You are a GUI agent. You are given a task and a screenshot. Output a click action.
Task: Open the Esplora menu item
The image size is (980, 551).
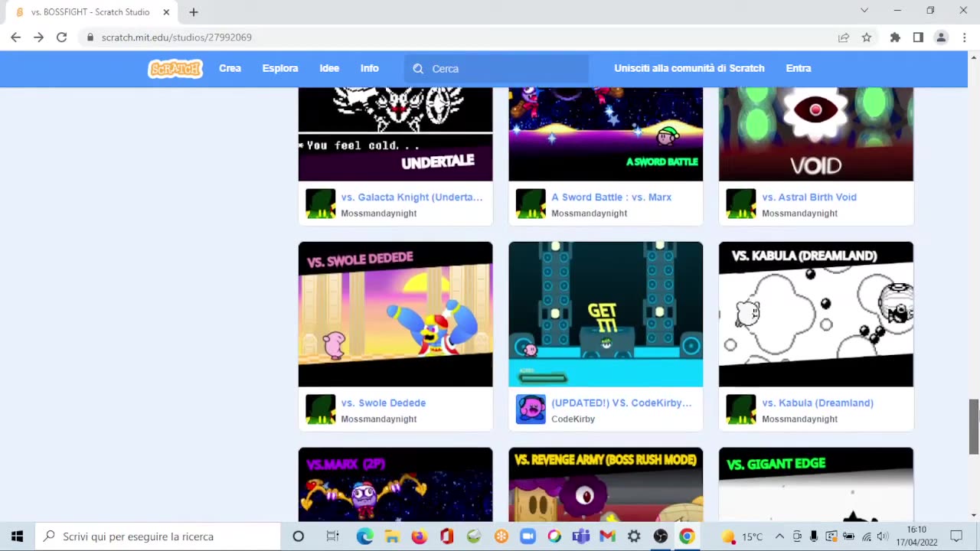[x=280, y=69]
